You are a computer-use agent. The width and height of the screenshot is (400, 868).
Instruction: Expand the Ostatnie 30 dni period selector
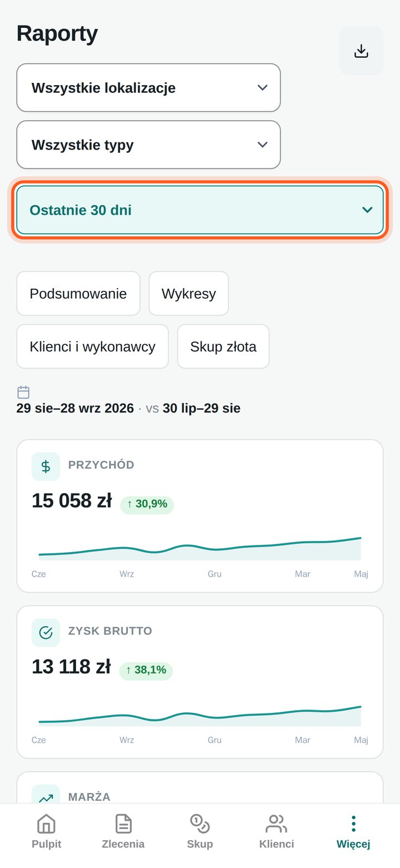(200, 210)
